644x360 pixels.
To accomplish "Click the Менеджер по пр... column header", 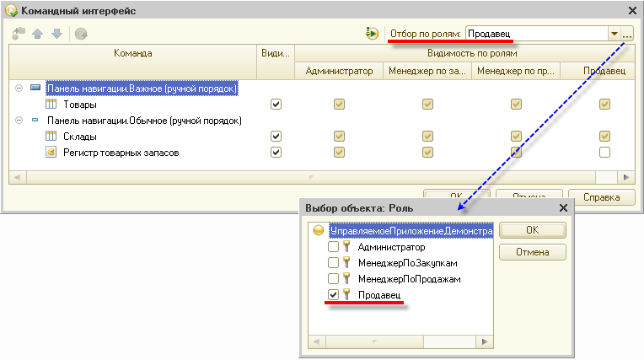I will pos(516,71).
